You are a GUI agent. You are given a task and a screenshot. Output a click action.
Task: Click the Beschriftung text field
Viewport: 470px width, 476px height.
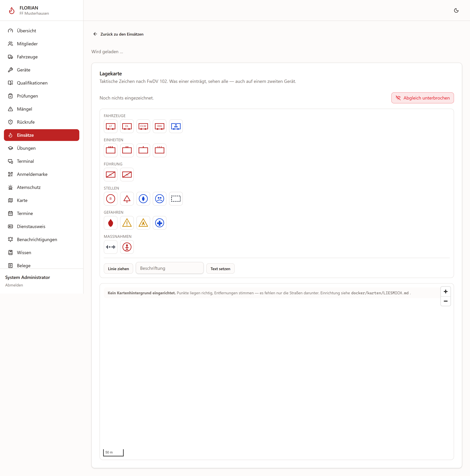coord(170,268)
